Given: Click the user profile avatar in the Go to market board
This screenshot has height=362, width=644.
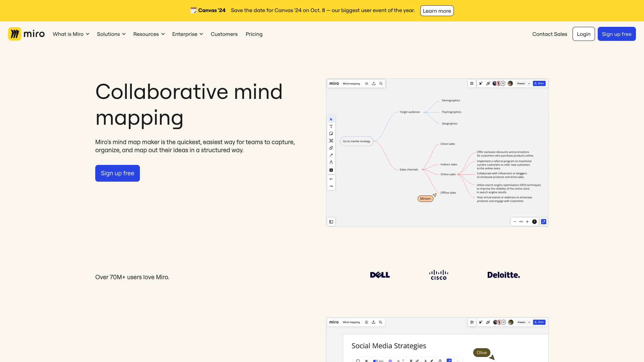Looking at the screenshot, I should [511, 83].
